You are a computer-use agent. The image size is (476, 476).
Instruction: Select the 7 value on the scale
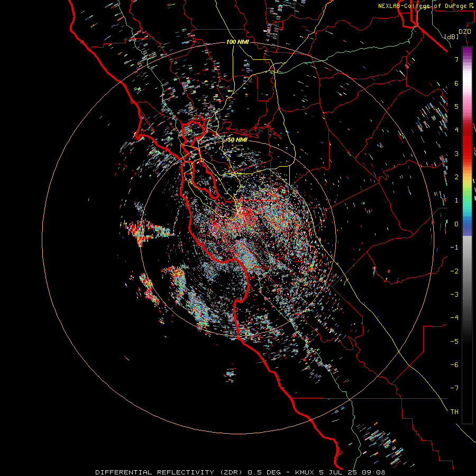[x=456, y=59]
